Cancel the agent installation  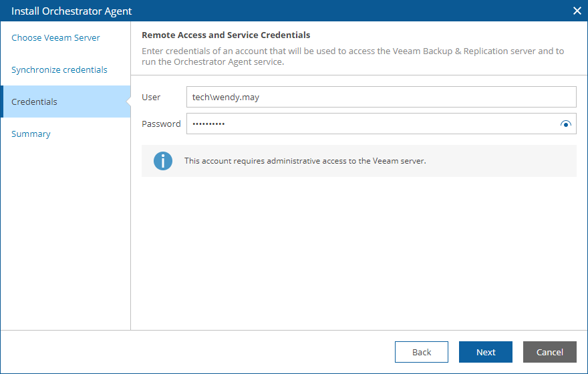(550, 352)
